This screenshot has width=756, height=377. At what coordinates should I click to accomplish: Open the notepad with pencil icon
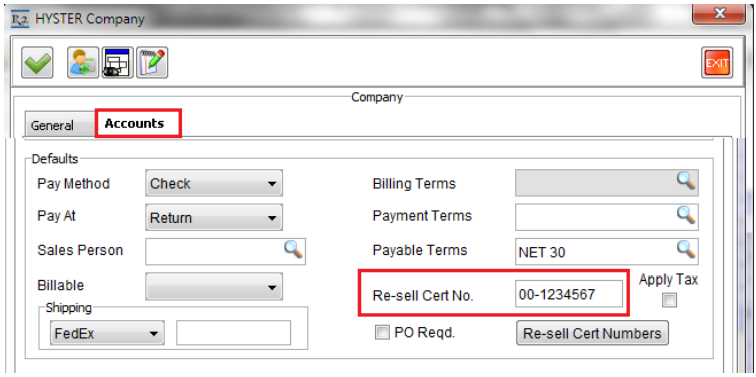click(152, 63)
